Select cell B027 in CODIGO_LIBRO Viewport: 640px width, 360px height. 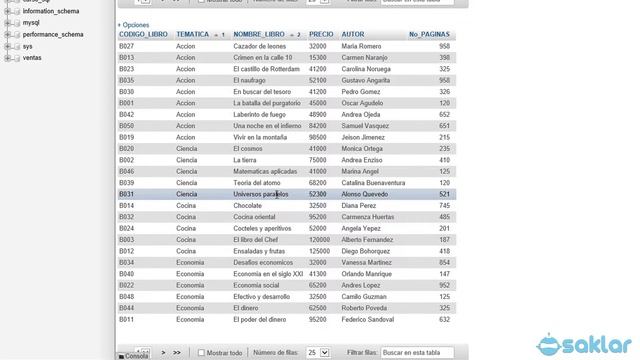[x=127, y=46]
